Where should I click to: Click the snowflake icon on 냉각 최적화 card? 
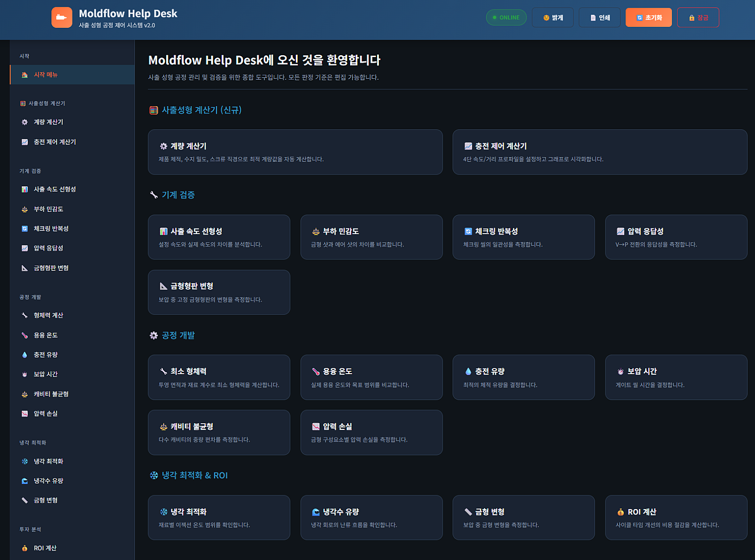click(x=163, y=512)
